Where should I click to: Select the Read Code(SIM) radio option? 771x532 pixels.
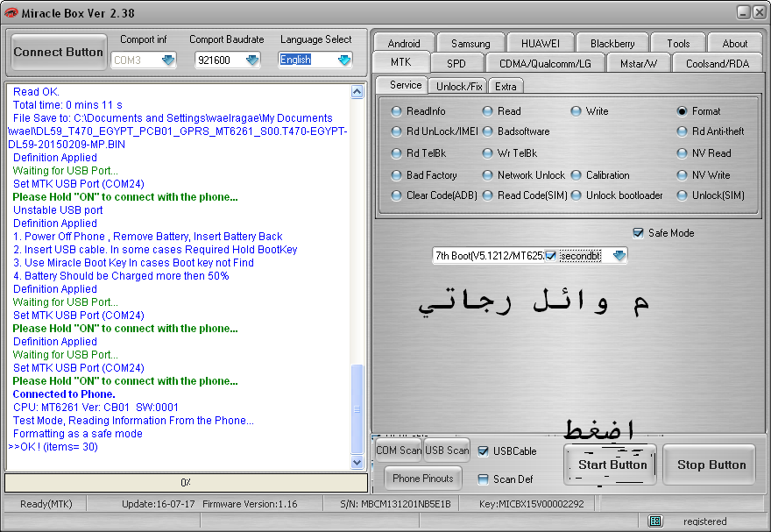[x=487, y=195]
